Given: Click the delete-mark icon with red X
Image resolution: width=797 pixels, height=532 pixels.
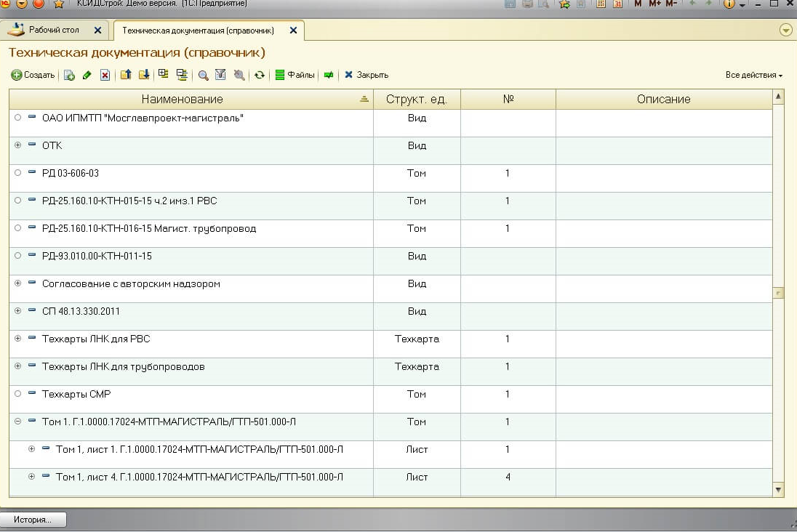Looking at the screenshot, I should coord(105,75).
